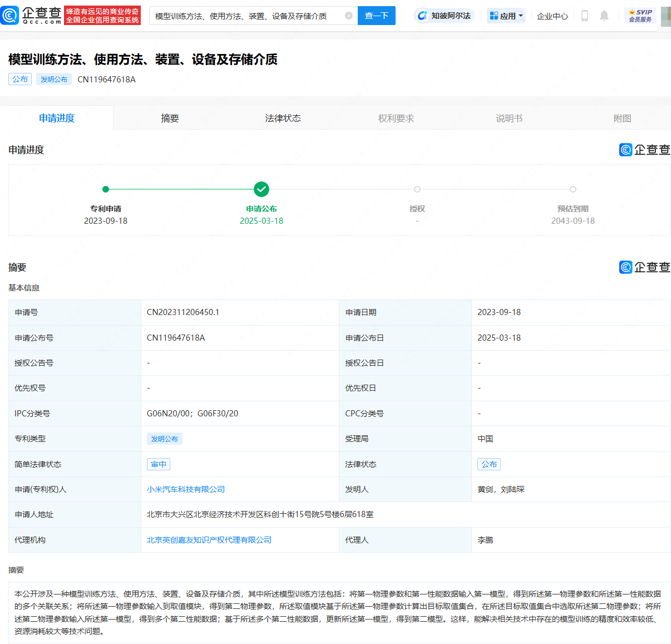Open the 知彼阿尔法 AI assistant
The height and width of the screenshot is (644, 671).
444,16
